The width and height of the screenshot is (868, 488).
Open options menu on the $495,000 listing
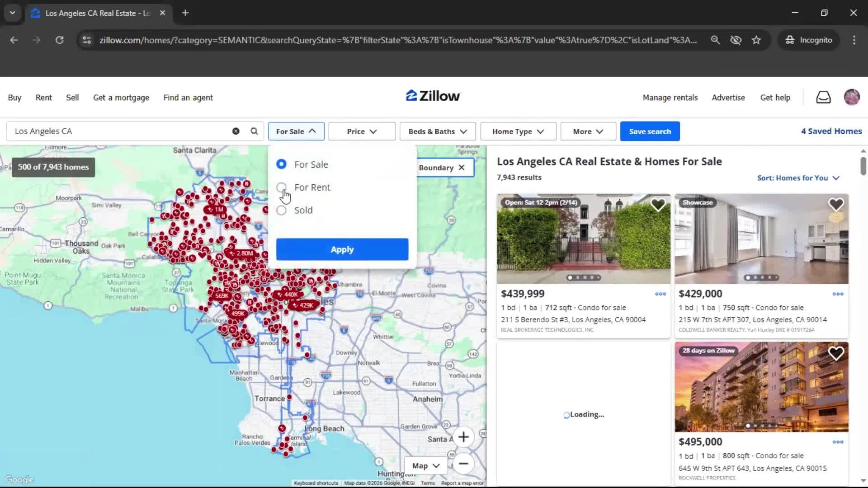838,442
